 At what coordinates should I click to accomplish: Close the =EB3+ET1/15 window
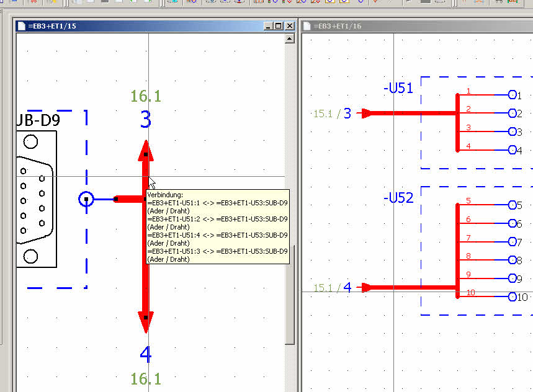click(290, 26)
